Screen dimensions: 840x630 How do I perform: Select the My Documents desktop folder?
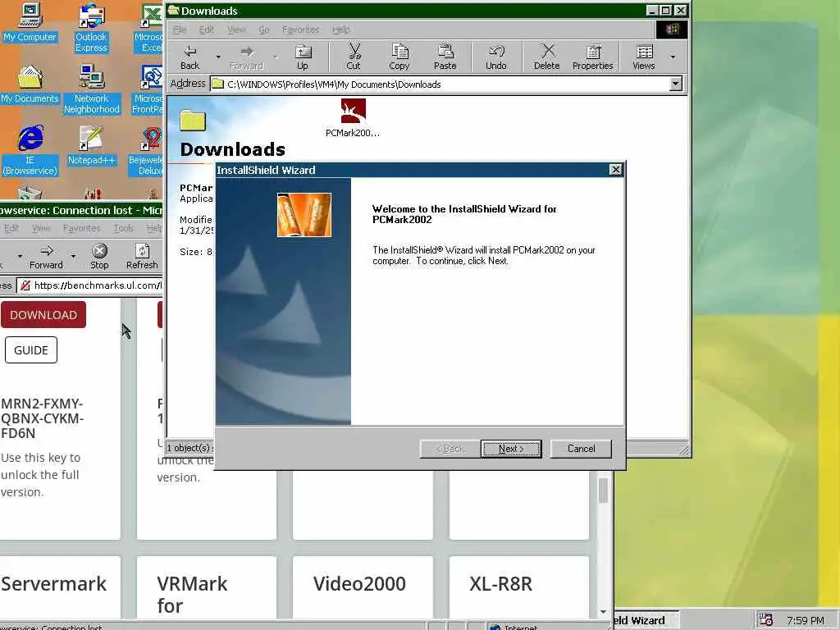pos(30,84)
